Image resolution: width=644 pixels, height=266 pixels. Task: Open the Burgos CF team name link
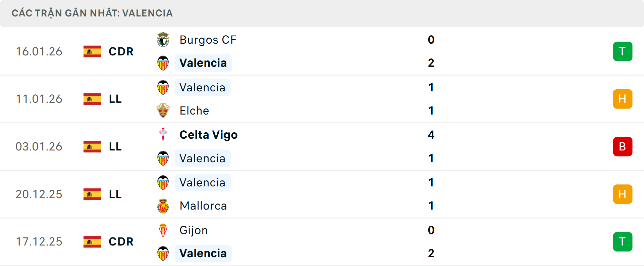(208, 40)
